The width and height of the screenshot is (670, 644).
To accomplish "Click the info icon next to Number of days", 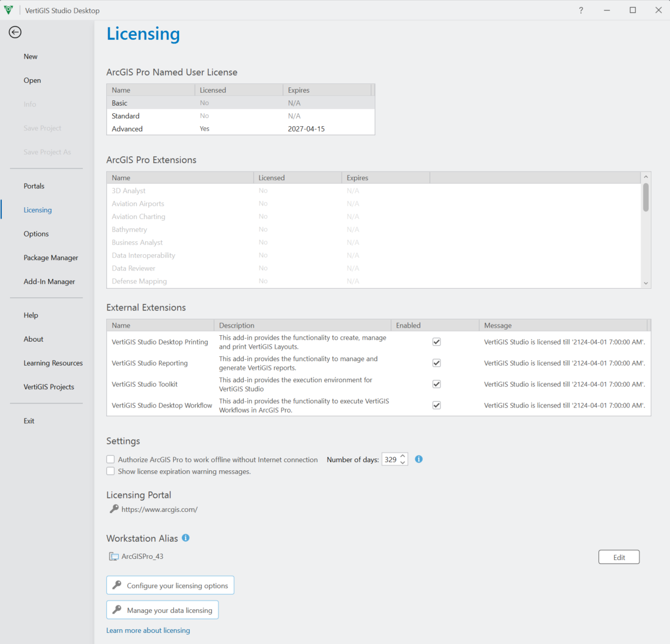I will [x=419, y=459].
